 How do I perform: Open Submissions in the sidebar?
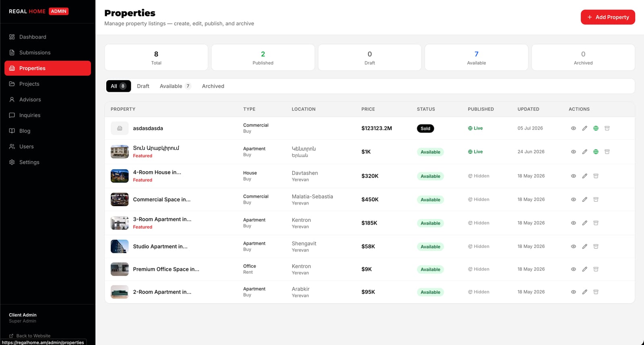[x=47, y=53]
